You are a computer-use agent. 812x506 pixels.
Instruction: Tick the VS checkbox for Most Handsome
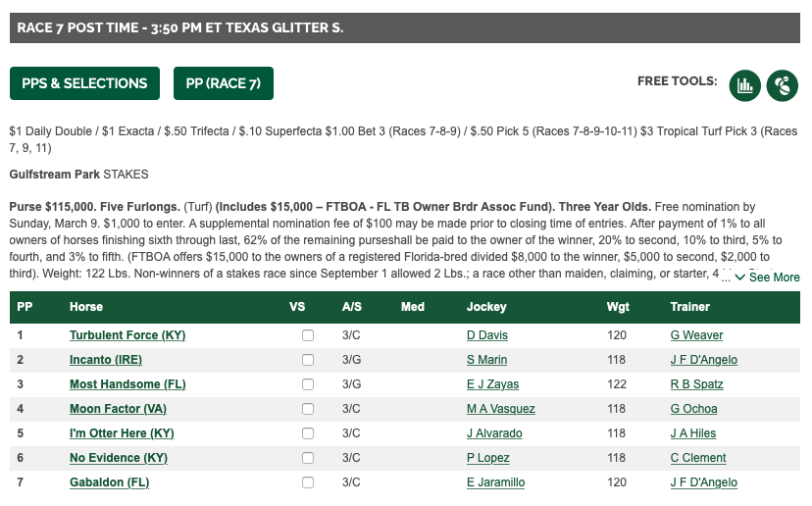308,384
